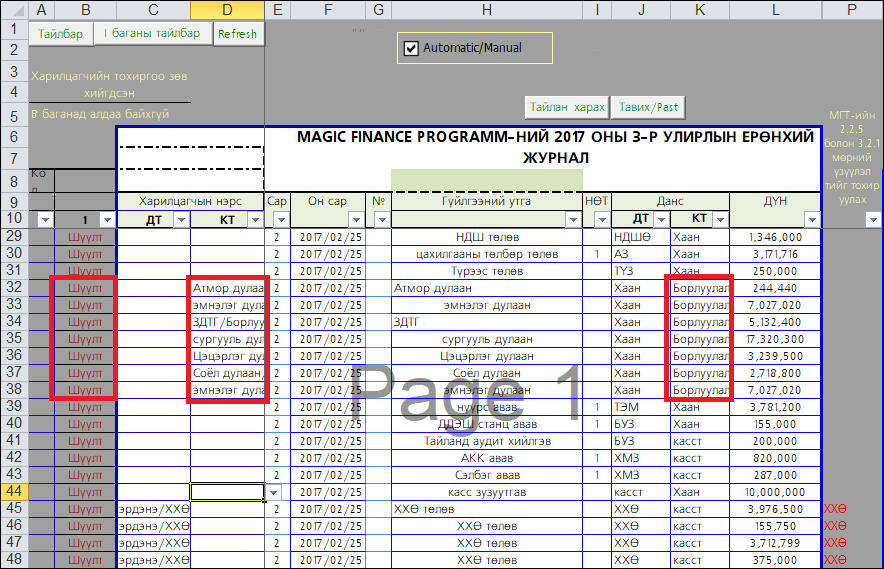Expand the Данс ДТ filter dropdown
This screenshot has width=884, height=569.
click(661, 220)
